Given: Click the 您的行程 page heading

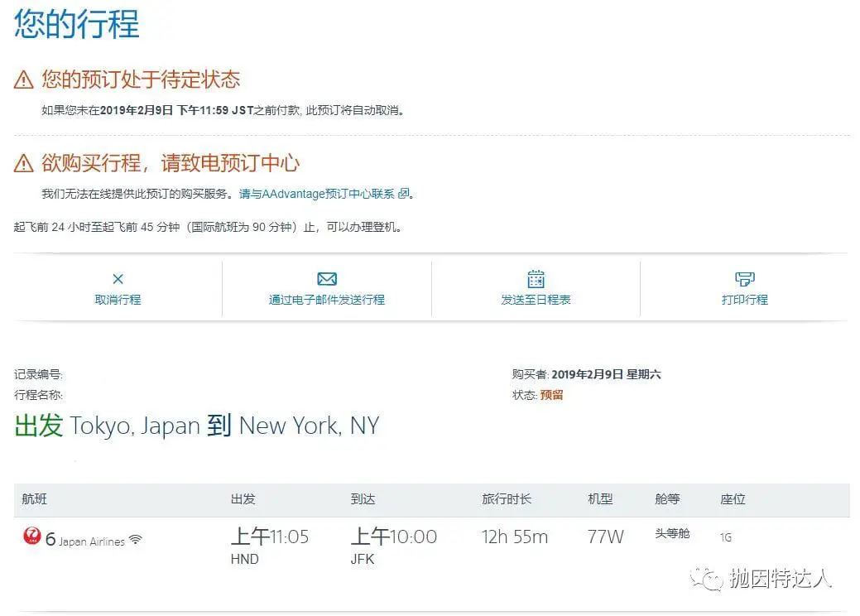Looking at the screenshot, I should tap(74, 26).
